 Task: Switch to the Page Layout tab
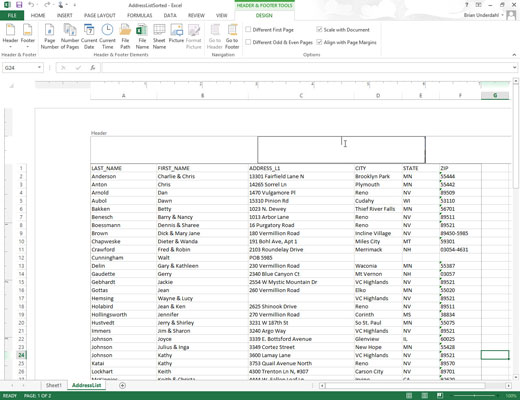100,15
